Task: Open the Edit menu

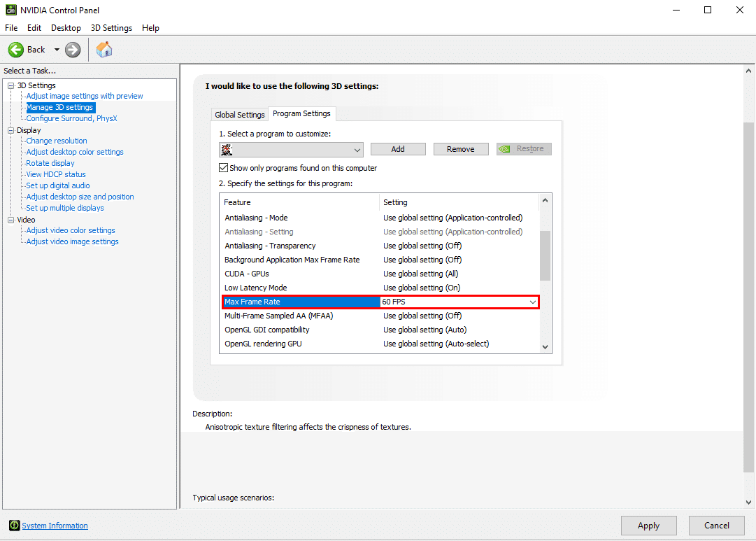Action: click(x=34, y=28)
